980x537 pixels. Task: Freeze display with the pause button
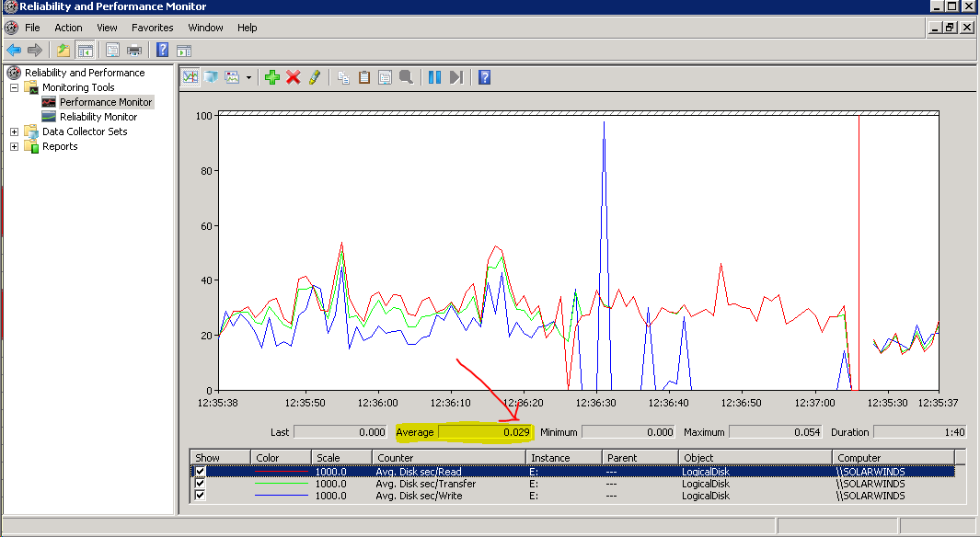[434, 77]
